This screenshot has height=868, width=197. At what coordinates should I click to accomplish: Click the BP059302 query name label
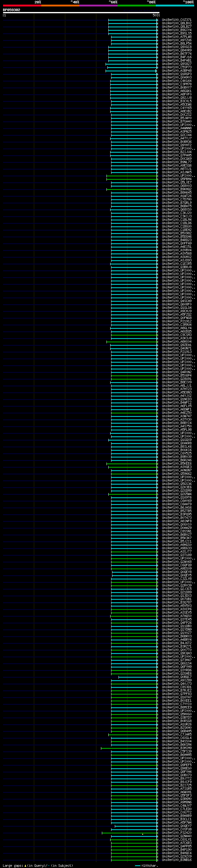11,10
